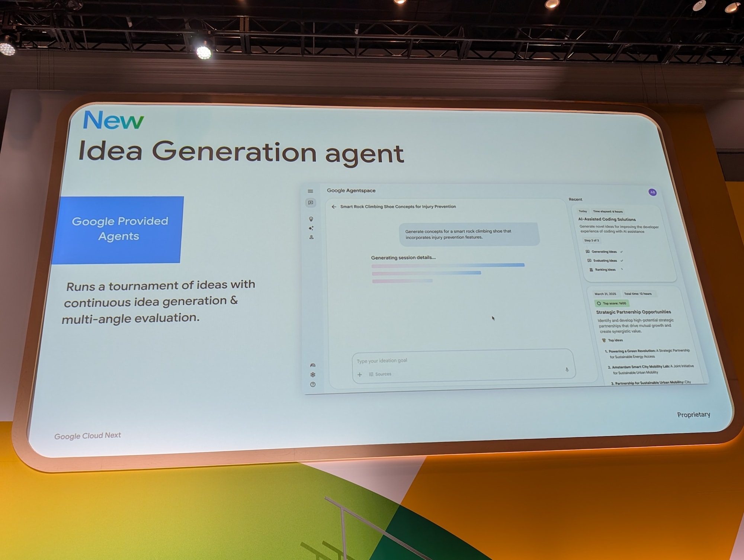The image size is (744, 560).
Task: Open the help question-mark icon
Action: pyautogui.click(x=313, y=384)
